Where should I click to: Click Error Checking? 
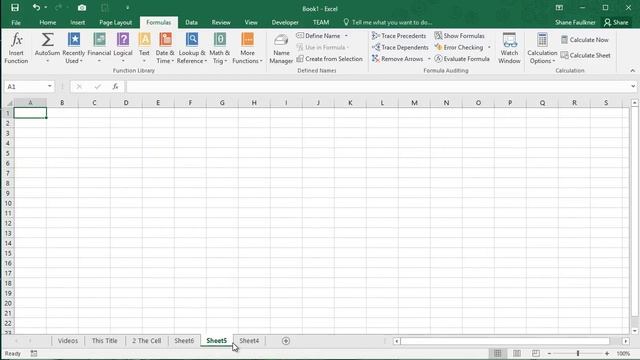tap(459, 47)
